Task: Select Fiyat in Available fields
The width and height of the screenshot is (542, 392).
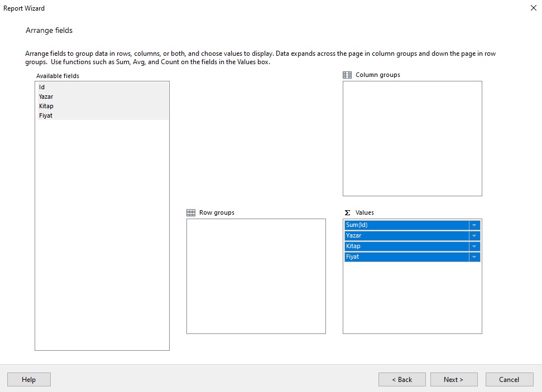Action: click(x=102, y=115)
